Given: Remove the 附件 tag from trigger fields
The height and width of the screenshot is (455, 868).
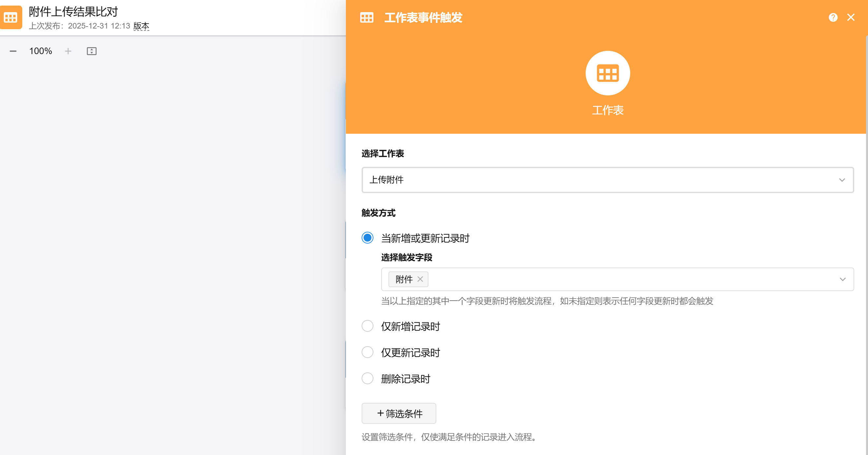Looking at the screenshot, I should tap(420, 279).
